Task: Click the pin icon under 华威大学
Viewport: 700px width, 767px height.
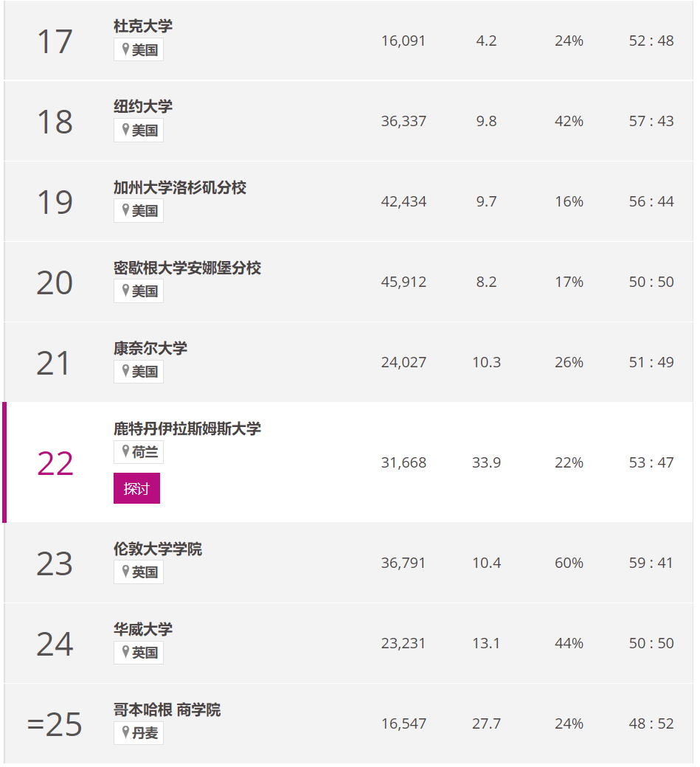Action: click(125, 652)
